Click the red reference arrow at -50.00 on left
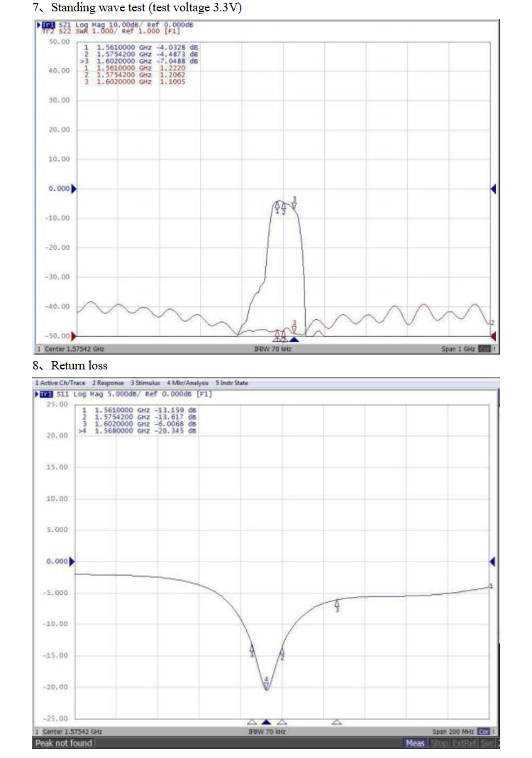 click(74, 335)
